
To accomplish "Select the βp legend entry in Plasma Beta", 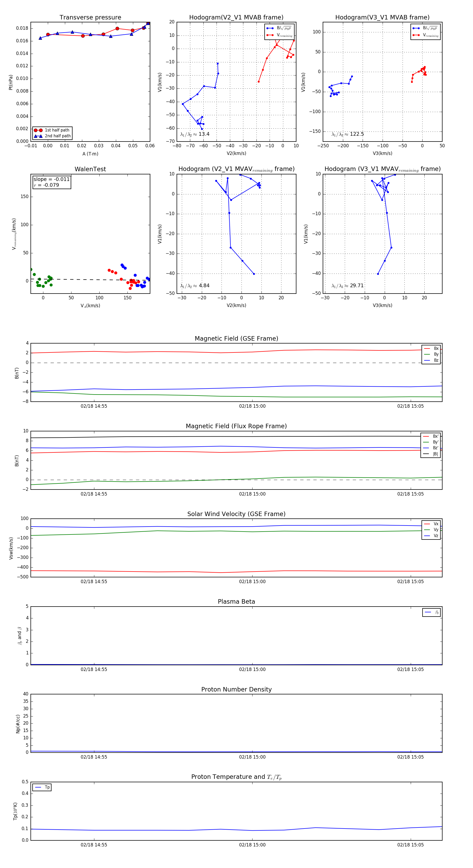I will 431,612.
